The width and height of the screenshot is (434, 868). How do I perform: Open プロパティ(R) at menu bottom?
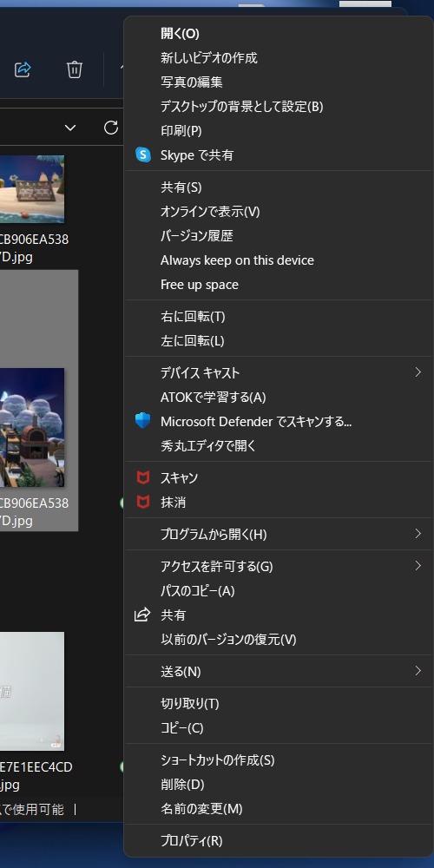(279, 841)
